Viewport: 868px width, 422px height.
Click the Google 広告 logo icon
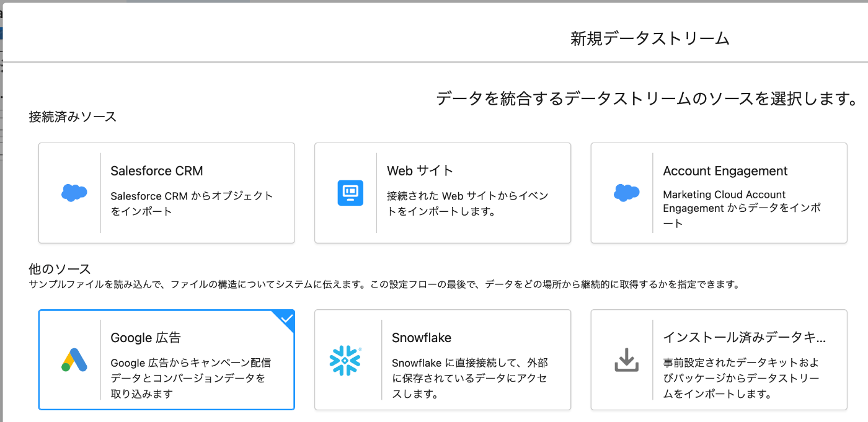(x=74, y=359)
